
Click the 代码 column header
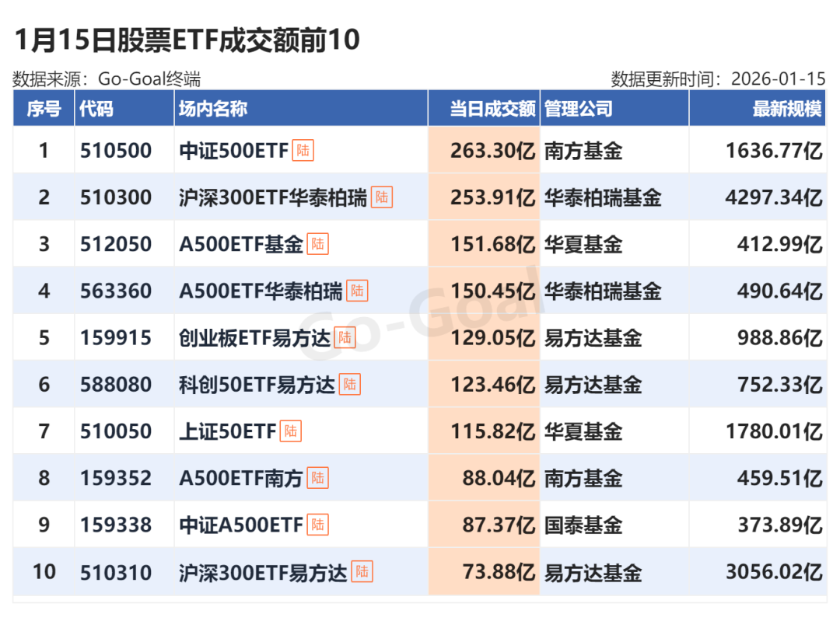point(124,109)
